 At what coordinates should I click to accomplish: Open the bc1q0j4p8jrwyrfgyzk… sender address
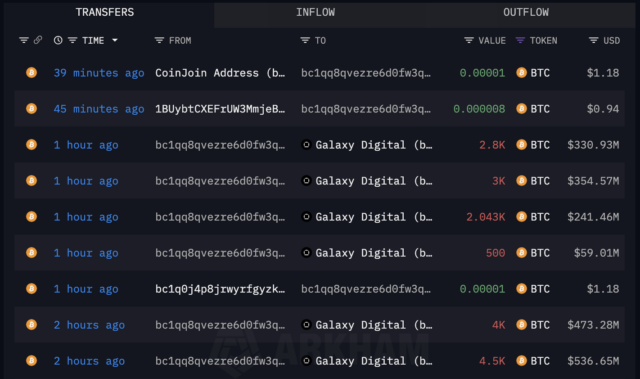point(220,289)
